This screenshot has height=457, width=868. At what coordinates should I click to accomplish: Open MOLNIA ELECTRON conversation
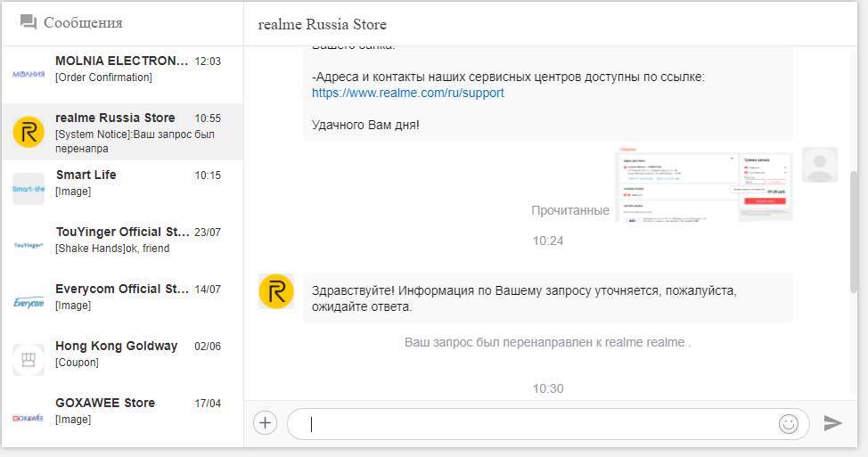click(x=122, y=75)
